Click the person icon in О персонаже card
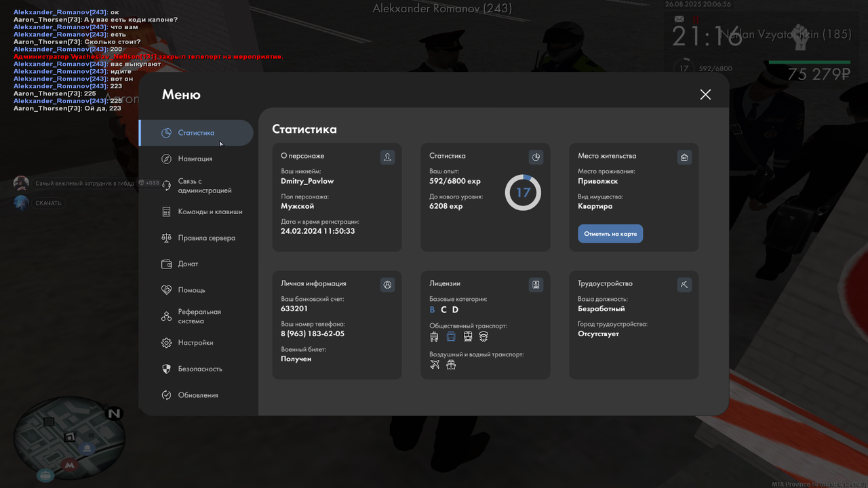The image size is (868, 488). 387,157
